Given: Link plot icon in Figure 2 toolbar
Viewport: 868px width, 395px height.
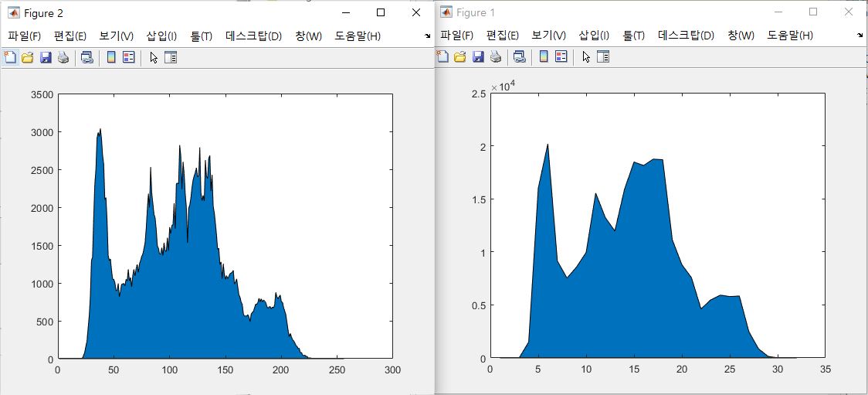Looking at the screenshot, I should 87,57.
